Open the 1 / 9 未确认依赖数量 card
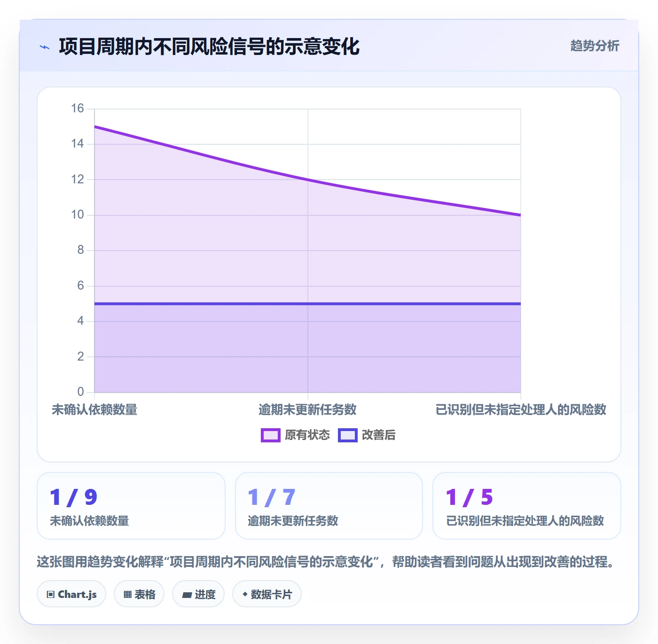This screenshot has width=658, height=644. pyautogui.click(x=131, y=506)
